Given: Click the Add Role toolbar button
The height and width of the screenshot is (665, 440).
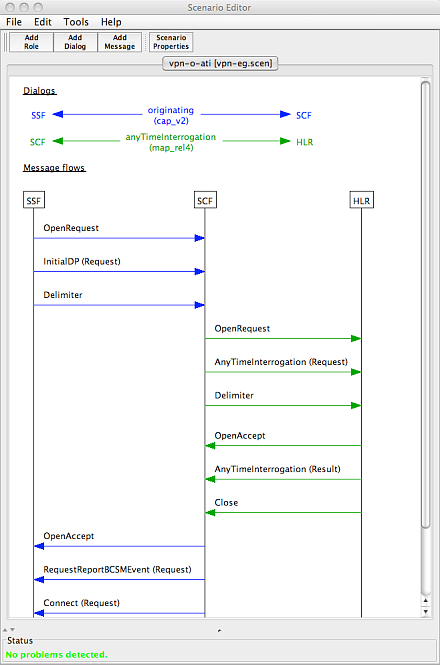Looking at the screenshot, I should [x=31, y=42].
